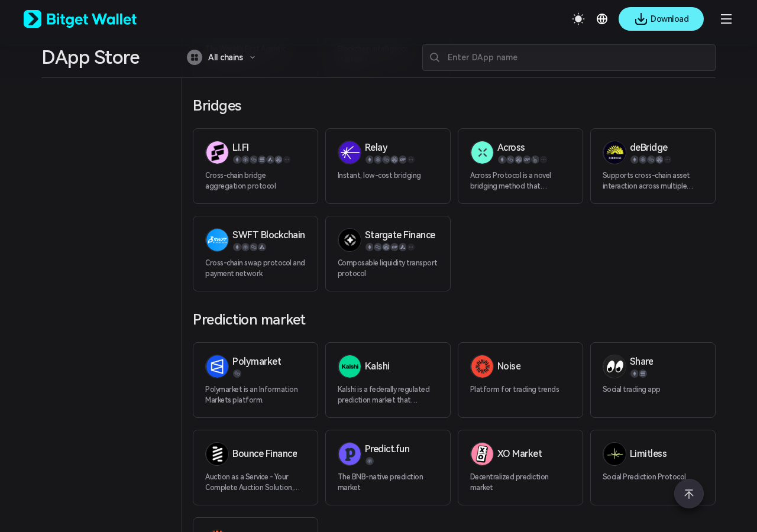Image resolution: width=757 pixels, height=532 pixels.
Task: Click the more-chains dots on the Relay card
Action: click(x=411, y=160)
